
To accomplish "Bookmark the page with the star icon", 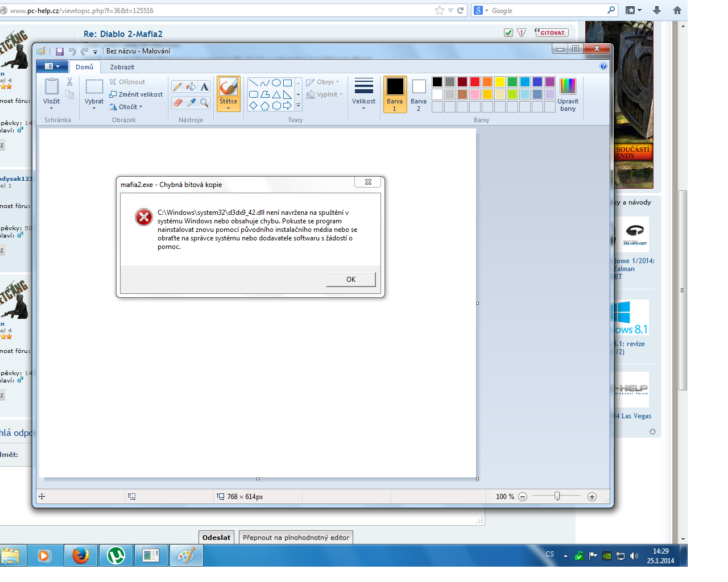I will (440, 10).
